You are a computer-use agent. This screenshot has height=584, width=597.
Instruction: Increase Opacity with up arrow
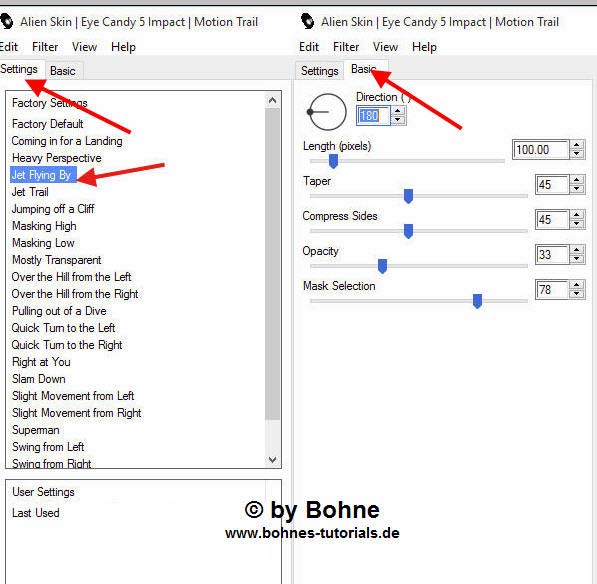pos(577,250)
